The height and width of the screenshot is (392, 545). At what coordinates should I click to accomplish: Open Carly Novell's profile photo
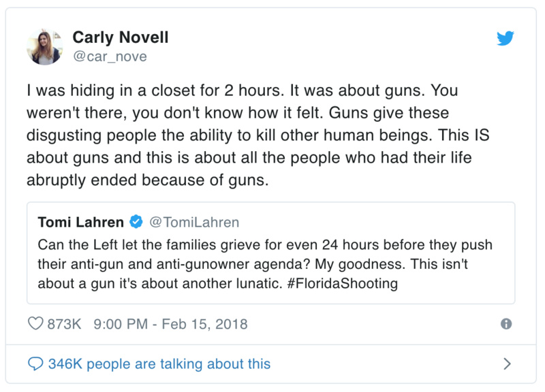point(45,47)
